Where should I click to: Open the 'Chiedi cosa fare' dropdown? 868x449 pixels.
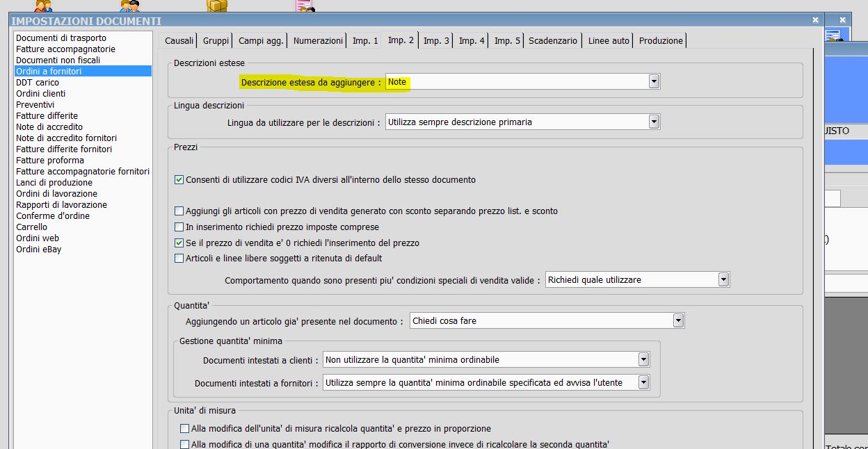[679, 321]
